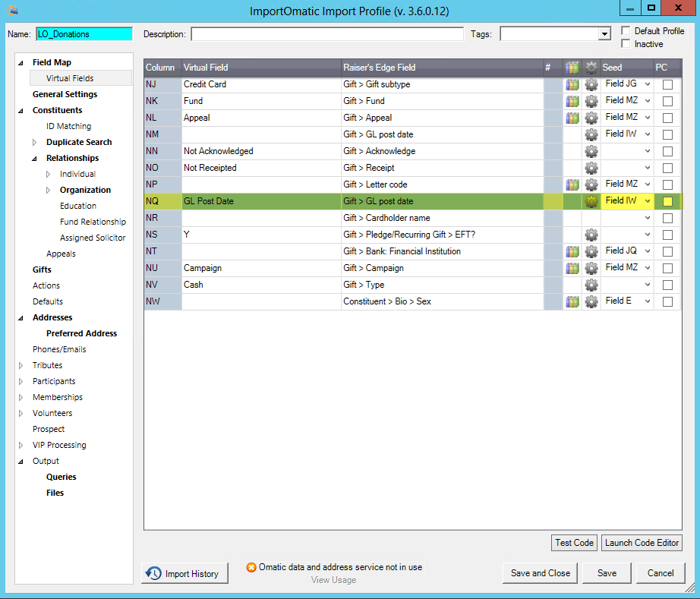
Task: Click the ImportOmatic app icon in title bar
Action: tap(12, 11)
